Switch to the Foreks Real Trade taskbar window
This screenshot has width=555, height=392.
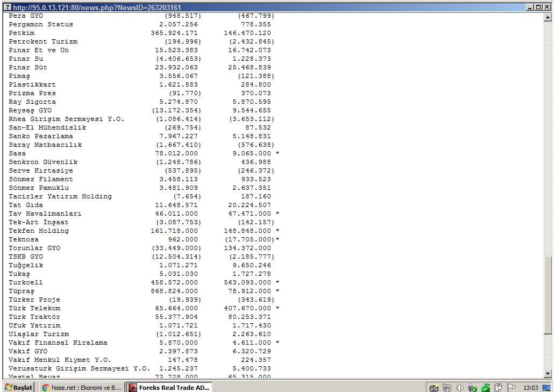tap(169, 387)
